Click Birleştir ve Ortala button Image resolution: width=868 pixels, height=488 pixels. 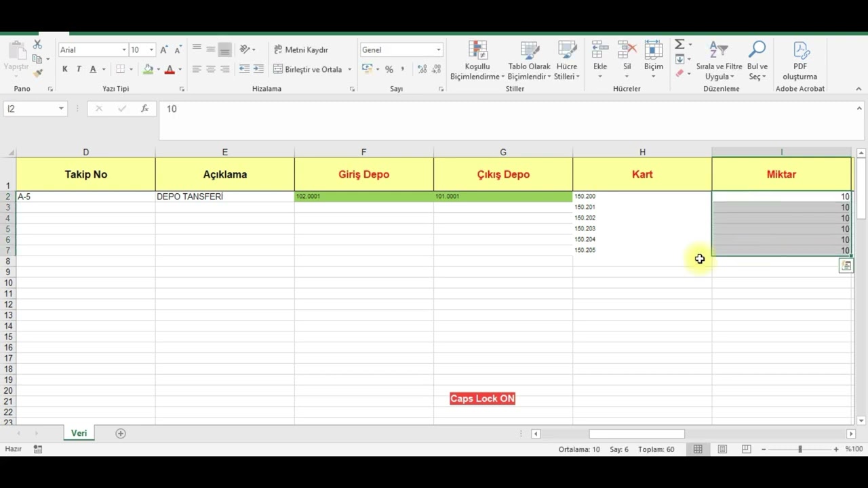click(x=309, y=69)
